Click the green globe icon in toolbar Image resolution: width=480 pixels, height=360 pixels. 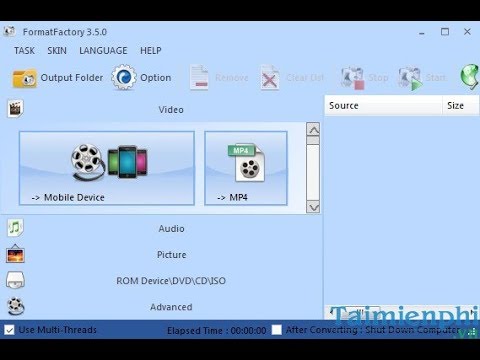click(470, 77)
